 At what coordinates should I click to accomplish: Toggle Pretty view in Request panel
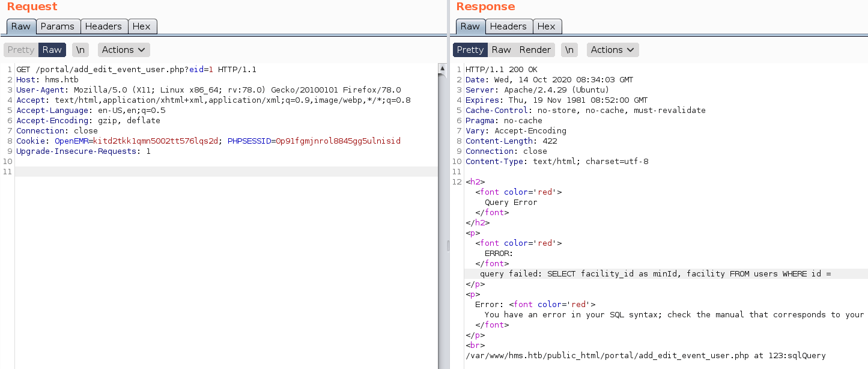point(21,50)
